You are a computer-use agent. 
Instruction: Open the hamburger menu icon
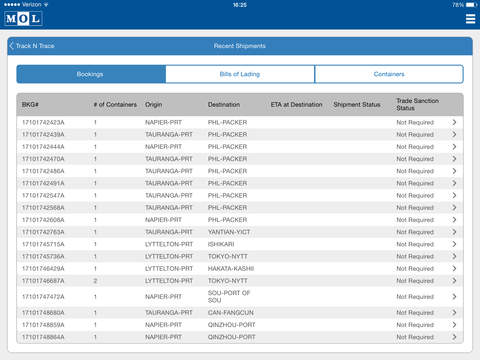tap(470, 19)
